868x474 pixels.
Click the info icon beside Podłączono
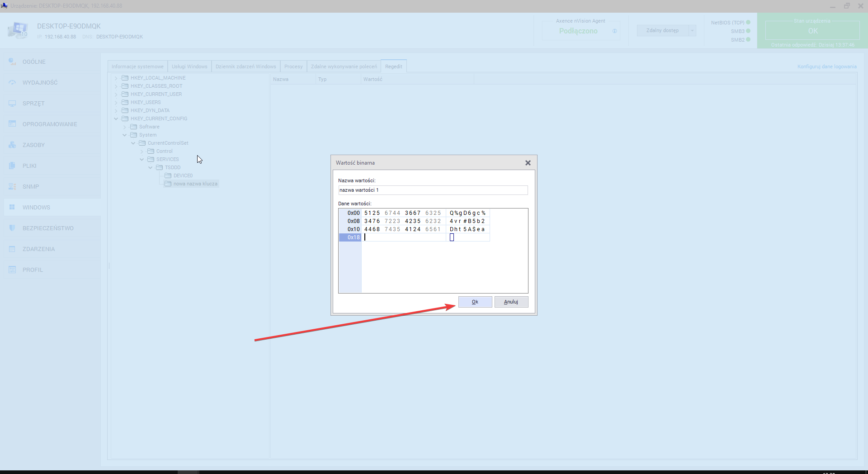coord(614,31)
